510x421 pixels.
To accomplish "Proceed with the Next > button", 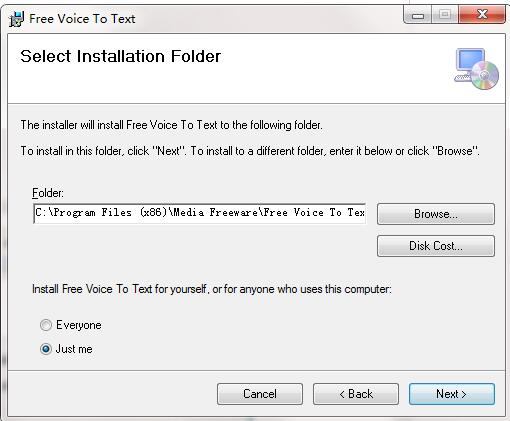I will (x=452, y=394).
